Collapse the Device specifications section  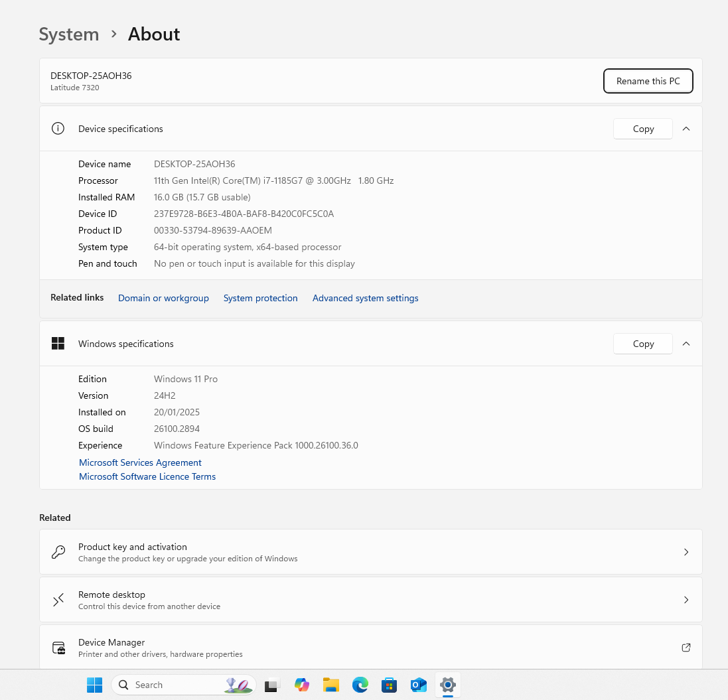686,129
